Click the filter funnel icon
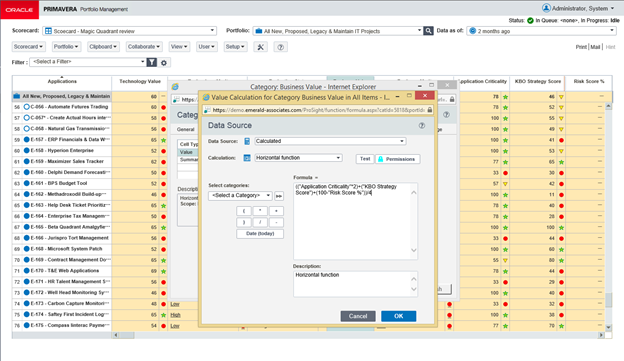Image resolution: width=624 pixels, height=361 pixels. (x=152, y=62)
